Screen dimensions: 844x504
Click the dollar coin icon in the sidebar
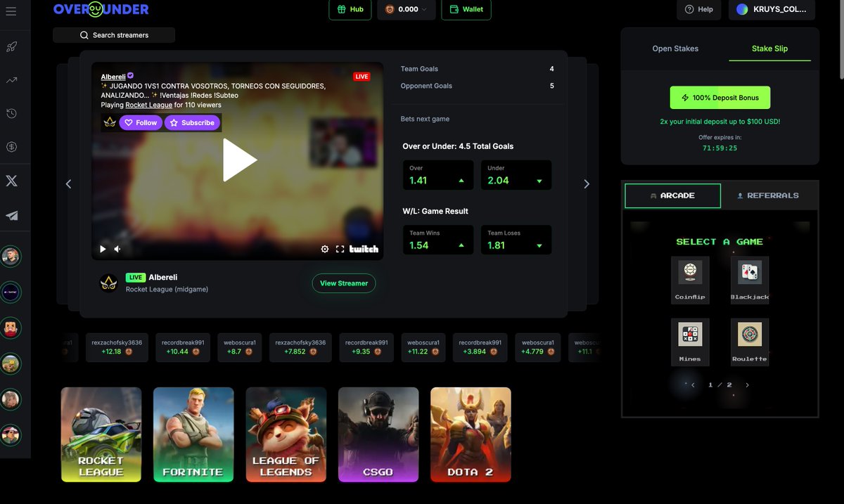11,147
